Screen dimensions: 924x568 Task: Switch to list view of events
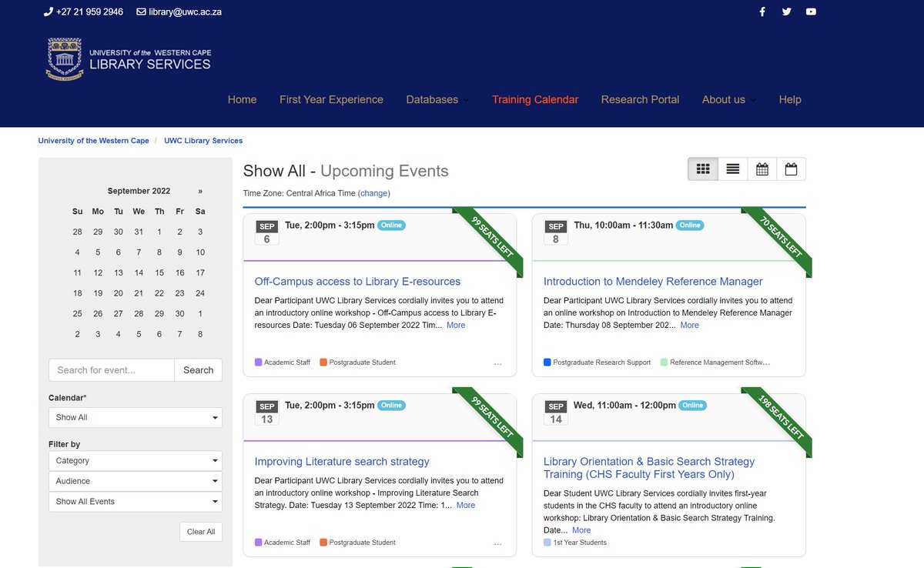pyautogui.click(x=733, y=169)
